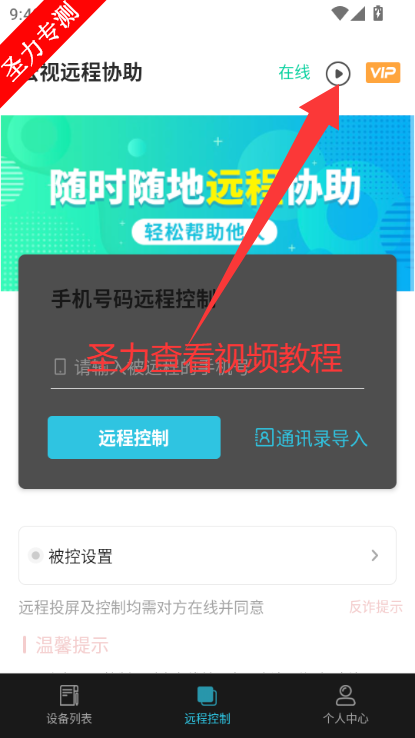Open the 被控设置 settings row
This screenshot has width=415, height=738.
[208, 555]
